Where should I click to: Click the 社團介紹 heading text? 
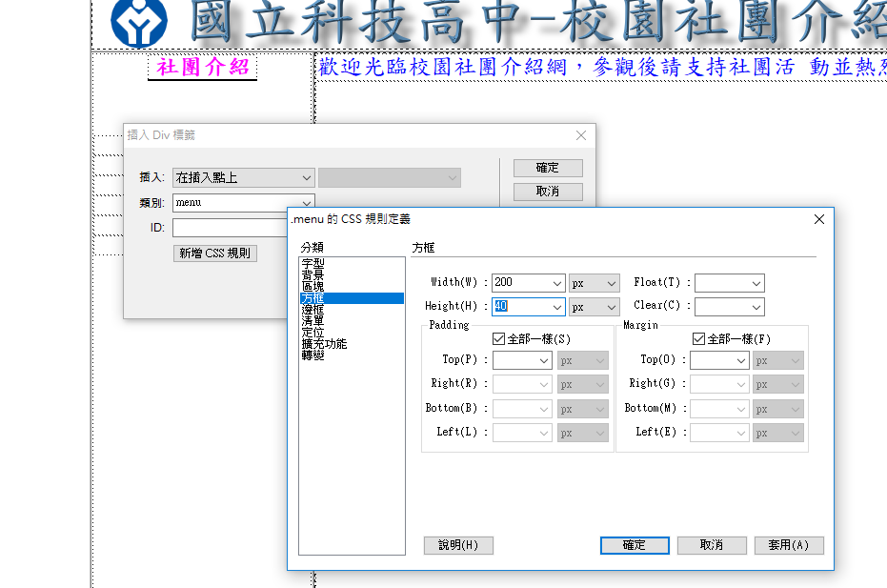[x=202, y=68]
